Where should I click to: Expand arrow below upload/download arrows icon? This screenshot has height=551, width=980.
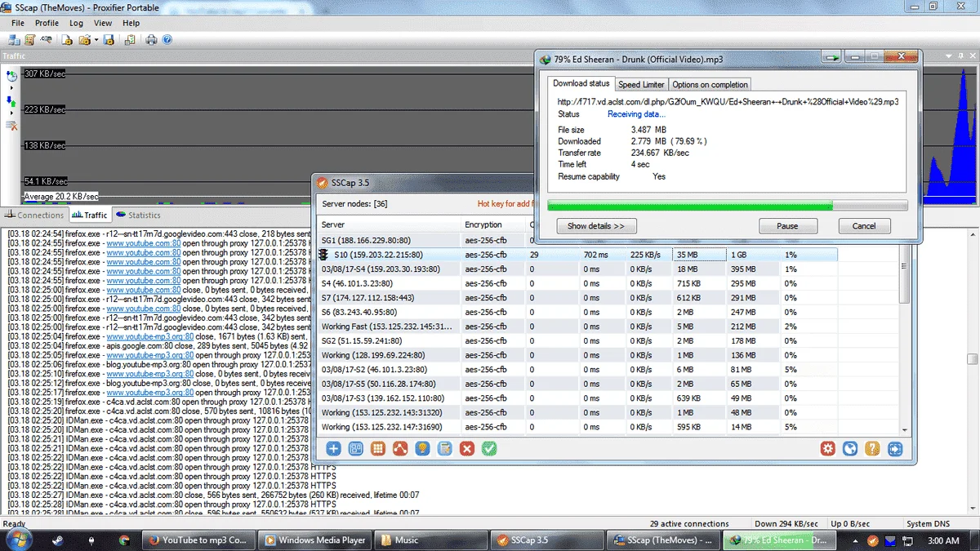pyautogui.click(x=11, y=111)
